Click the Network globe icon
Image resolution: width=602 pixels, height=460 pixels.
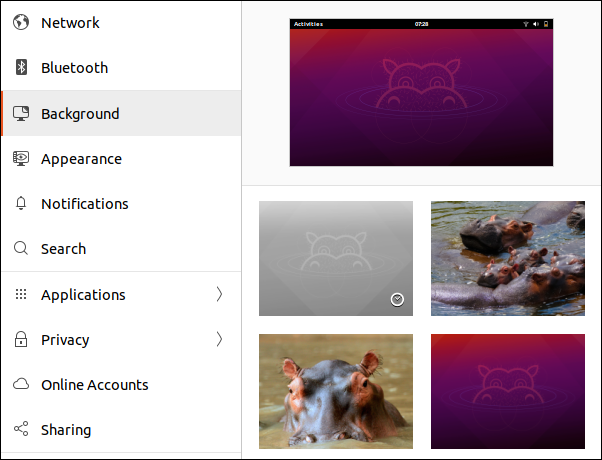20,23
